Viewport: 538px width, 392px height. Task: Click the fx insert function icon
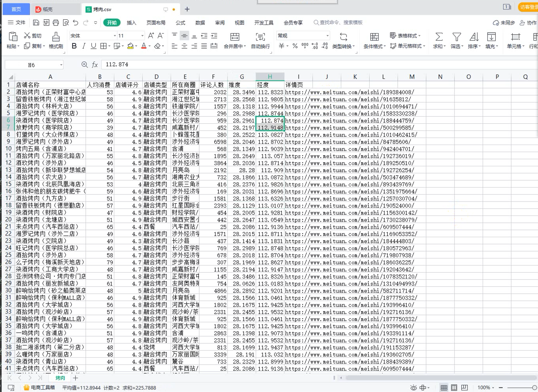(95, 65)
